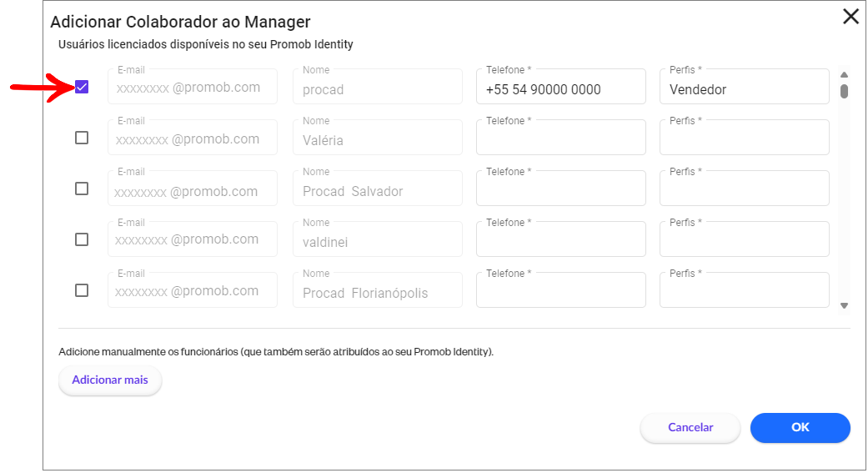This screenshot has height=473, width=868.
Task: Uncheck the procad user checkbox
Action: 82,87
